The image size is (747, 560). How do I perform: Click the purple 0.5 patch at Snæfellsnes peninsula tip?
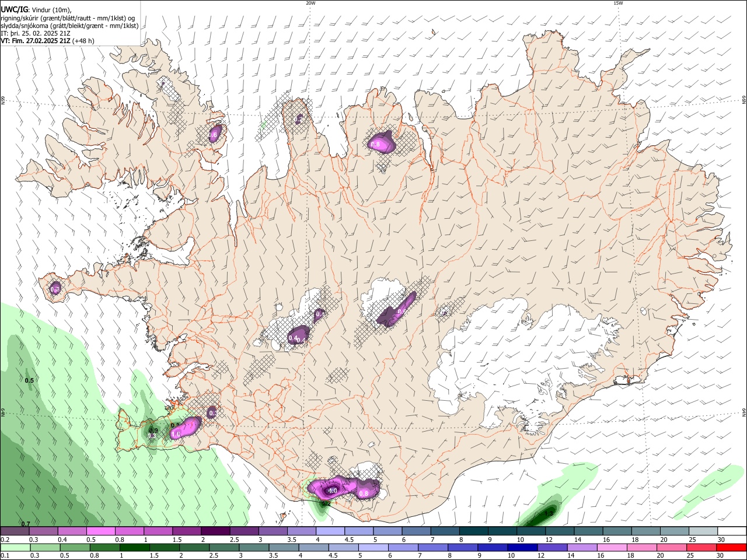55,288
